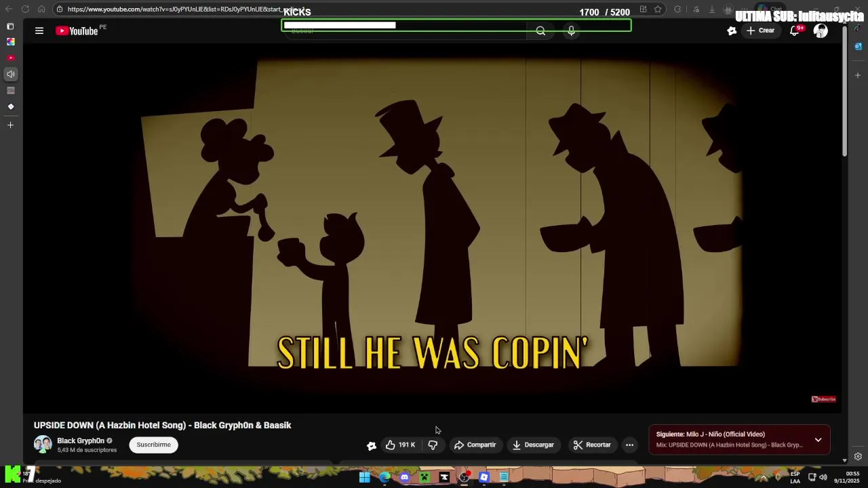Open the colorful wheel tab in vertical tabs

[x=10, y=42]
